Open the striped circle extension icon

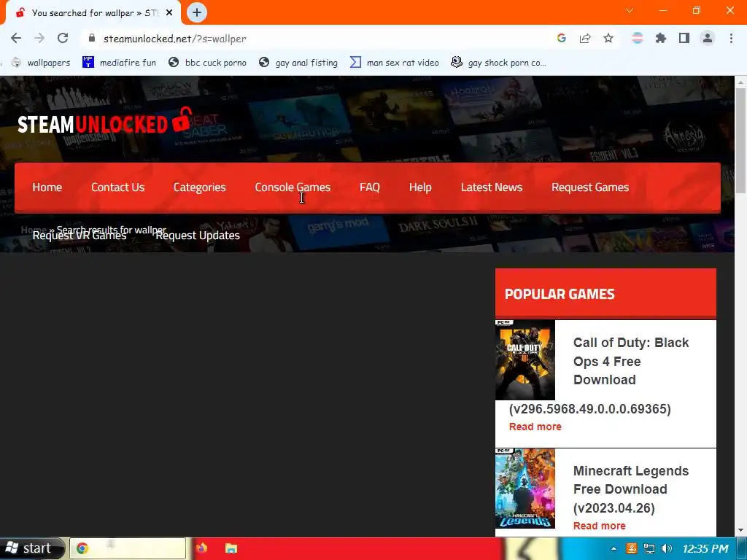coord(638,38)
